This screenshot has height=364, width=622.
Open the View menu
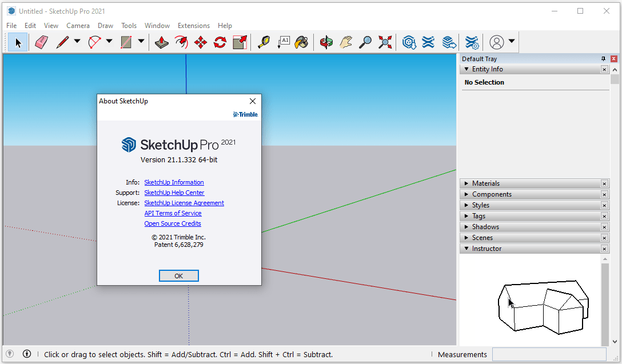51,25
